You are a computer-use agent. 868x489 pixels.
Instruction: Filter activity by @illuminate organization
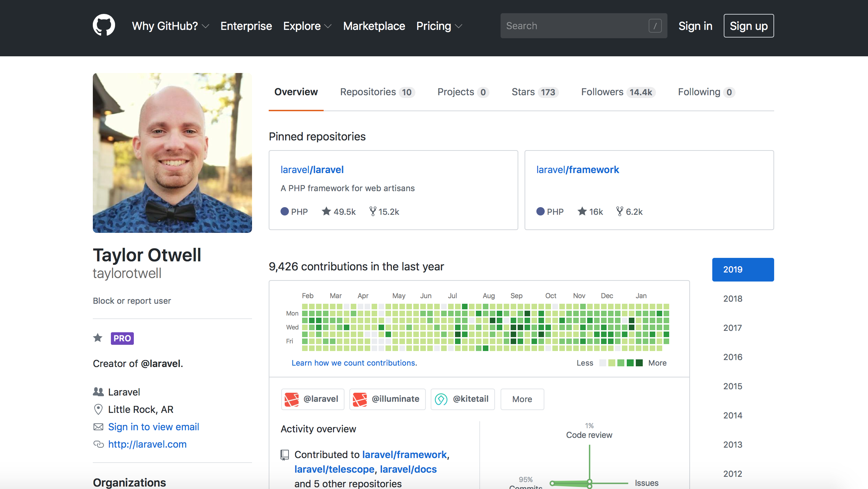(x=387, y=399)
